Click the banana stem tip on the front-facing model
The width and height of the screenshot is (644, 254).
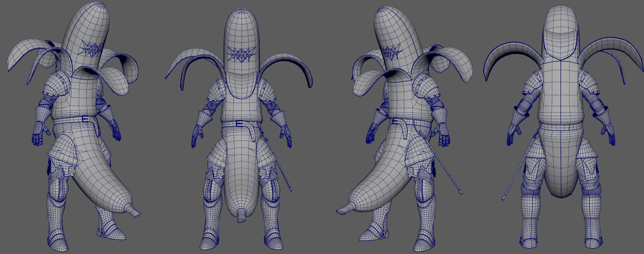pos(241,216)
